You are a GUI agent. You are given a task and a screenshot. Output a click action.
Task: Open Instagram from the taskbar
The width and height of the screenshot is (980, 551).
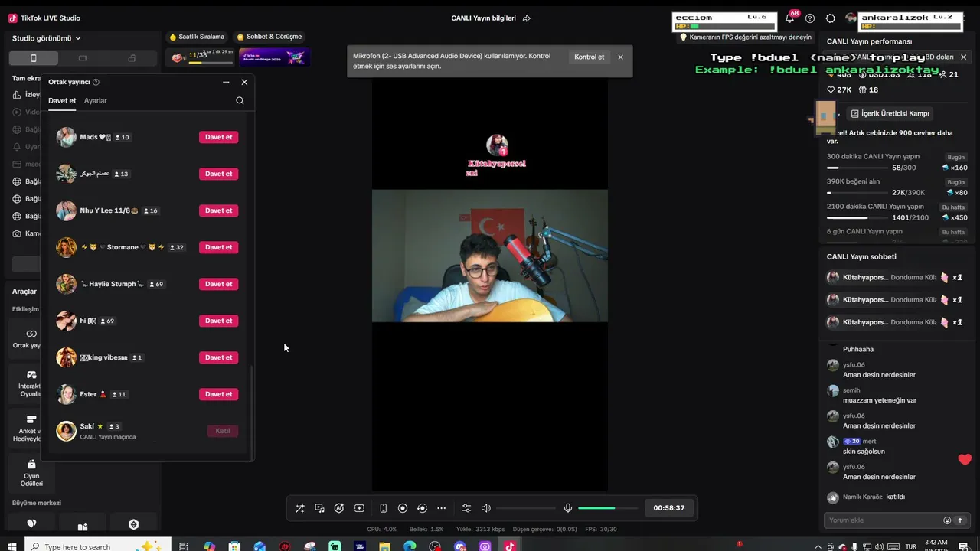click(x=485, y=546)
